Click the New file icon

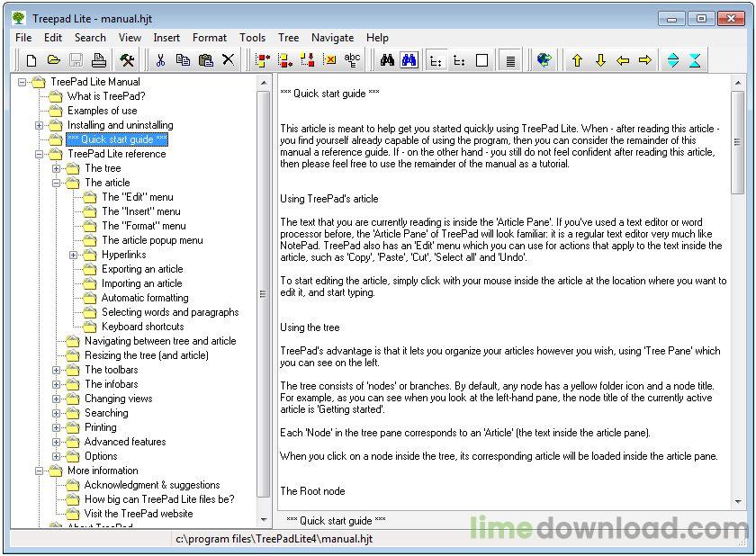click(31, 60)
